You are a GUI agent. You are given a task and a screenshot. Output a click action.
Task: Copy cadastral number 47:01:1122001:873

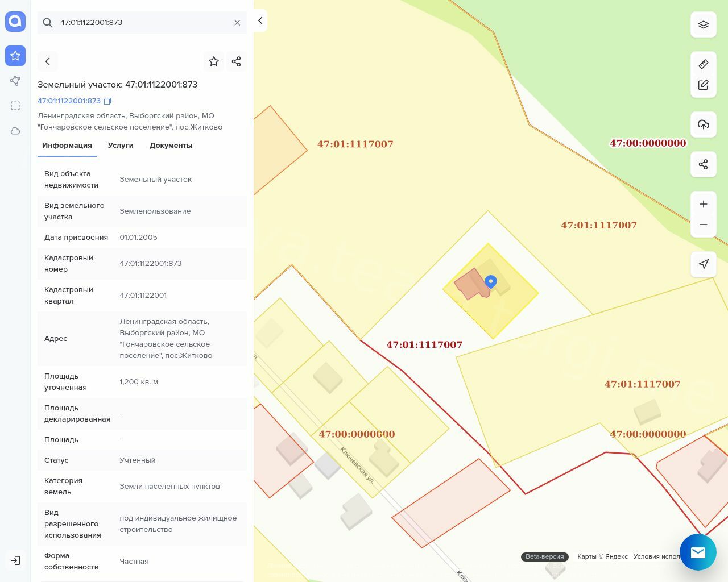[x=107, y=101]
